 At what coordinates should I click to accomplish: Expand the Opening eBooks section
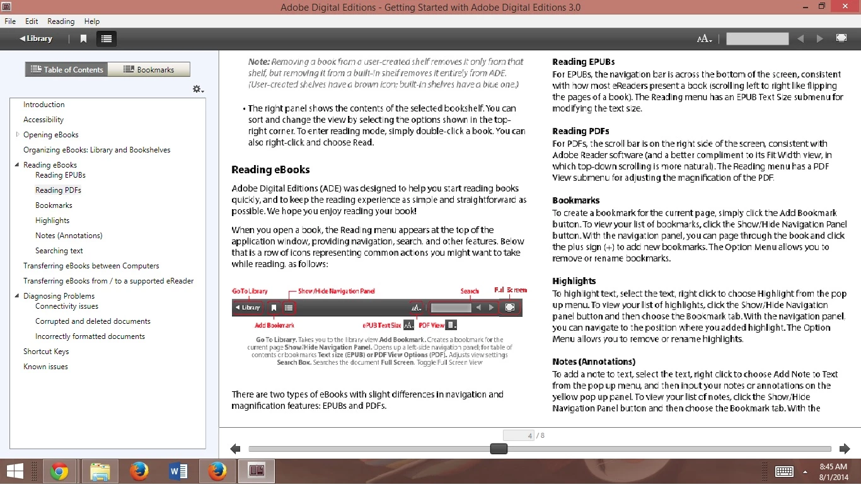tap(18, 134)
